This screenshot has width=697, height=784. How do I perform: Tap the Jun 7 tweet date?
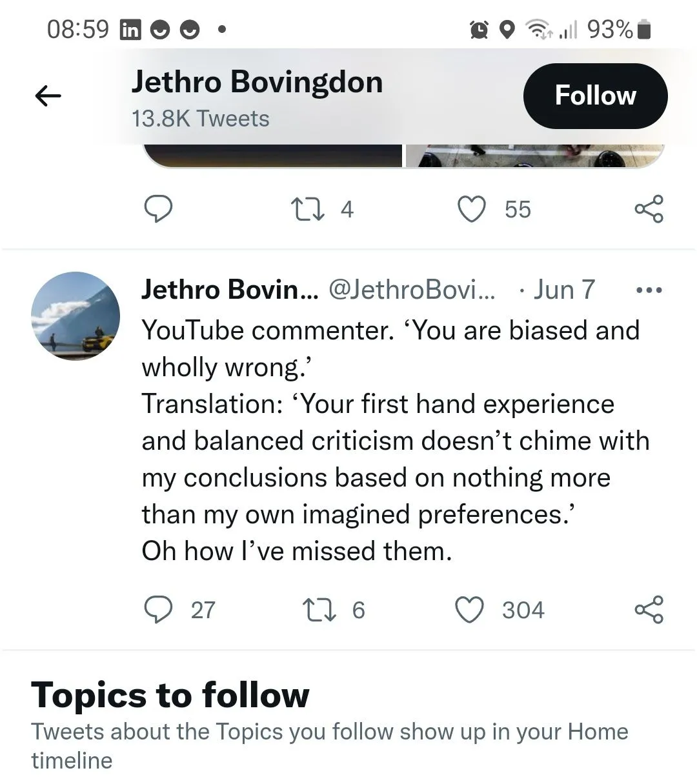(x=564, y=290)
